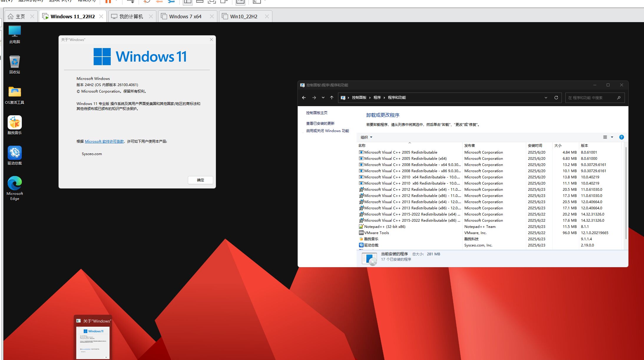Click the control panel icon in the address bar

[x=343, y=98]
